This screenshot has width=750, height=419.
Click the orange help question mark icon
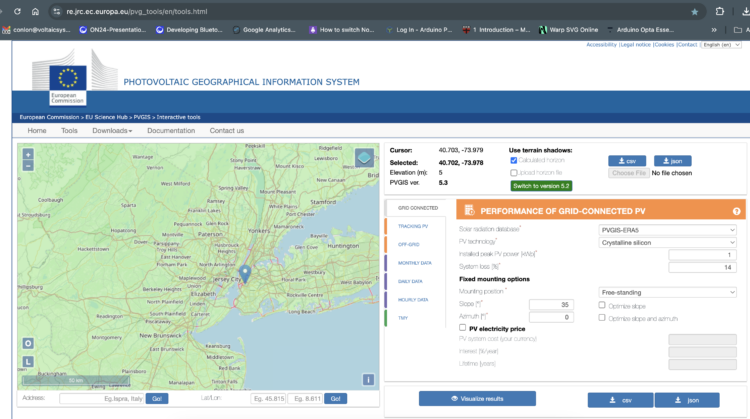coord(736,211)
